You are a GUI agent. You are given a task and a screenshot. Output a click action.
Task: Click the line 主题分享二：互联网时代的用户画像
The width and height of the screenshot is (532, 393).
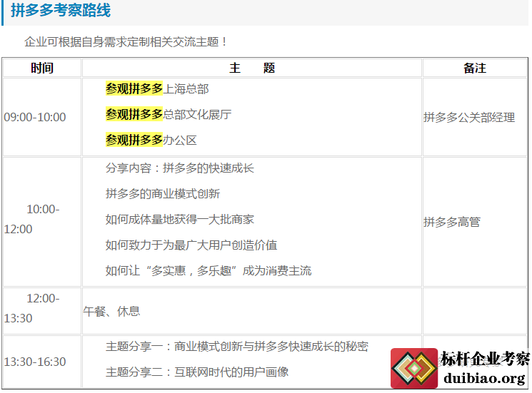coord(197,372)
